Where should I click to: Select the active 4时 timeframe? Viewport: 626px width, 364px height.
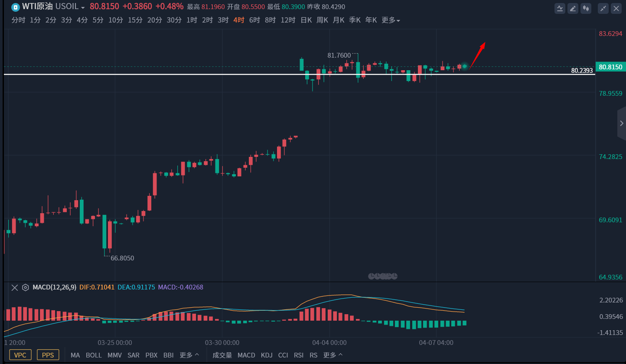click(239, 20)
